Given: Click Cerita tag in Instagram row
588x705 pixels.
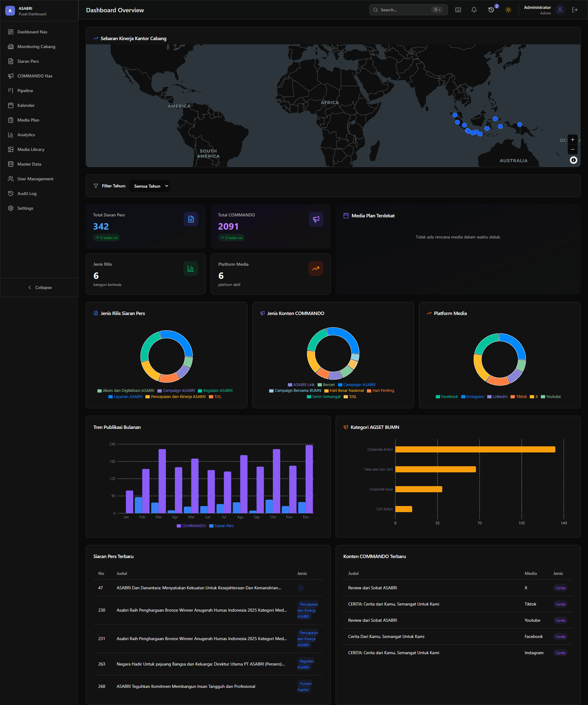Looking at the screenshot, I should (x=560, y=653).
